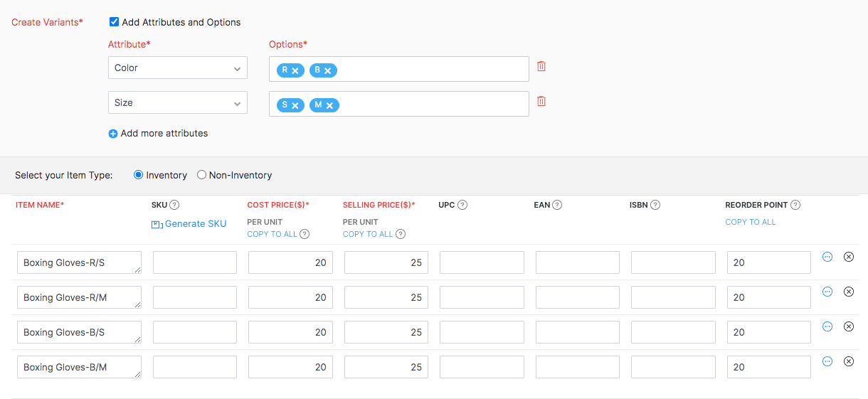Delete the Color attribute row
The image size is (868, 399).
coord(541,66)
